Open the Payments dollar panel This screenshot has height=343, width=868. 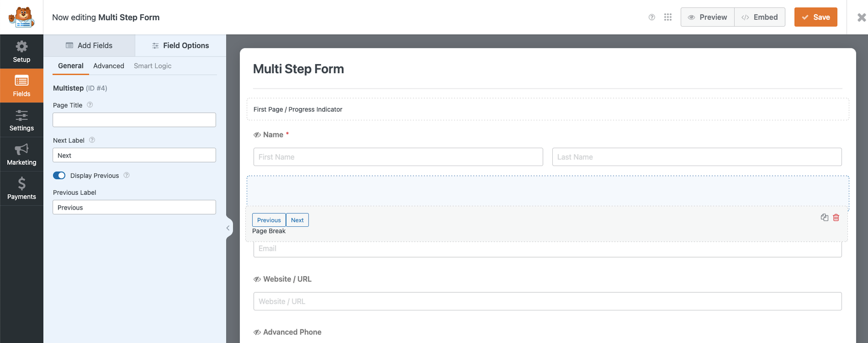[22, 189]
